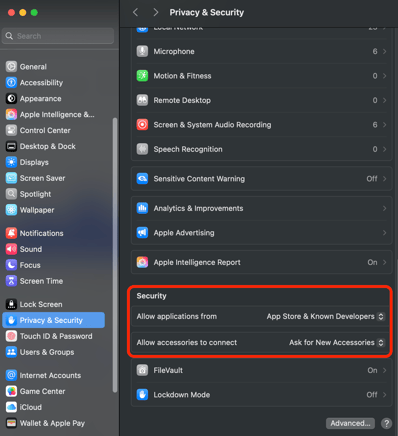Screen dimensions: 398x436
Task: Click the Lockdown Mode hand icon
Action: (142, 395)
